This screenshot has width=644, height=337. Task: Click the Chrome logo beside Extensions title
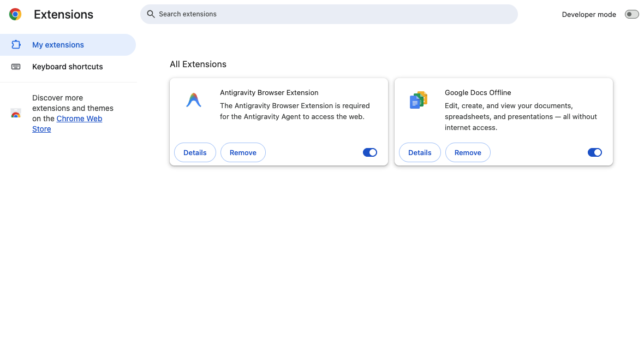[x=15, y=14]
